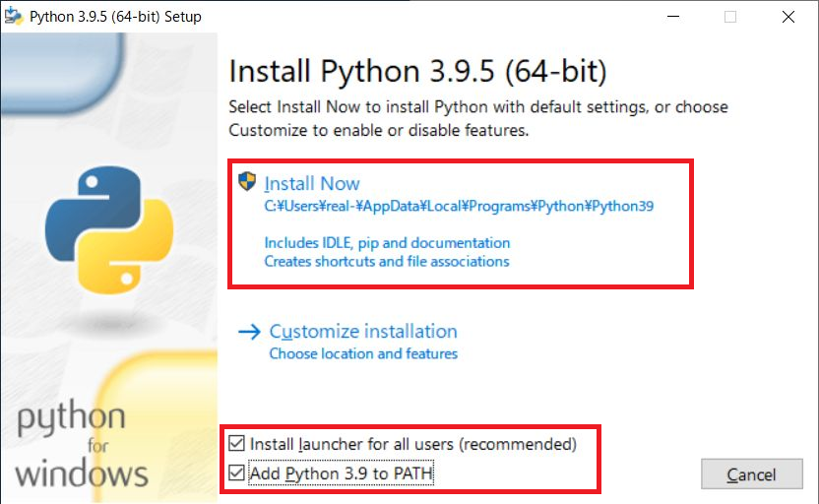Click the blue arrow beside Customize installation
Screen dimensions: 819x504
coord(249,332)
